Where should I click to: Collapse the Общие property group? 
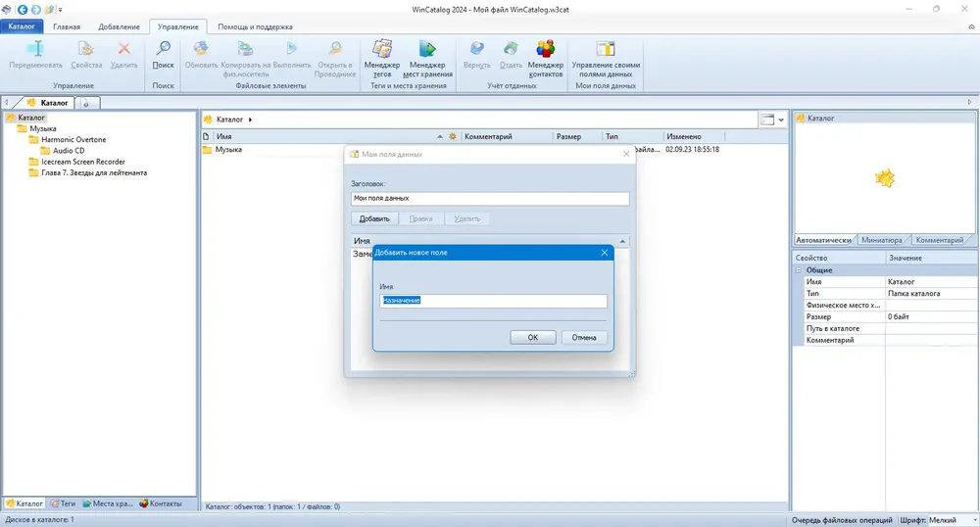(x=798, y=270)
